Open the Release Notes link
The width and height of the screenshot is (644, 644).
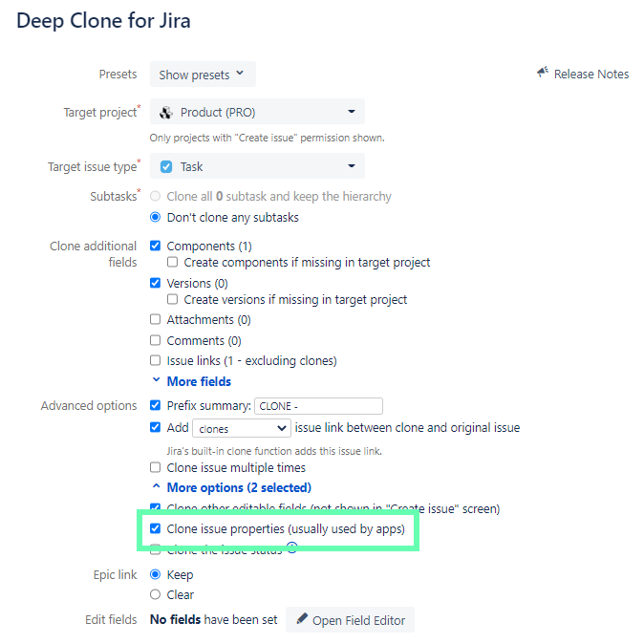click(x=591, y=74)
